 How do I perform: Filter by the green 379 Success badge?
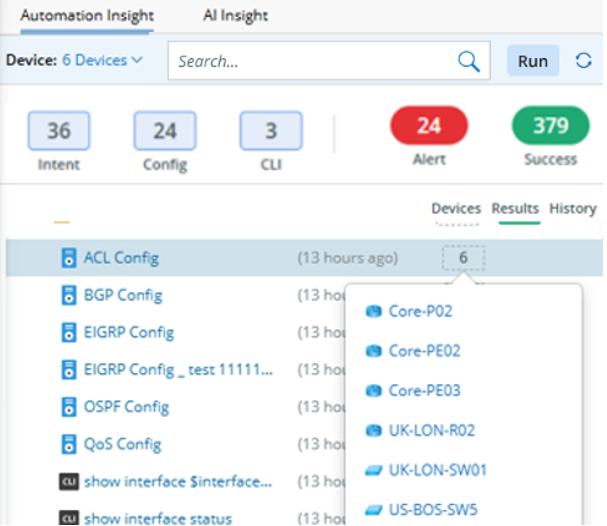[x=551, y=125]
